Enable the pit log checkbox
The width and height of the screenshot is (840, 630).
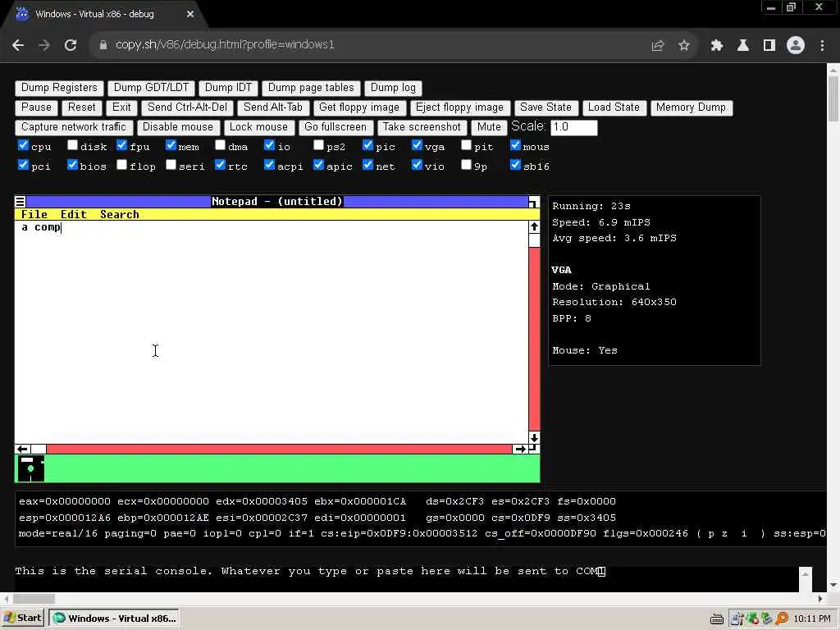click(466, 145)
